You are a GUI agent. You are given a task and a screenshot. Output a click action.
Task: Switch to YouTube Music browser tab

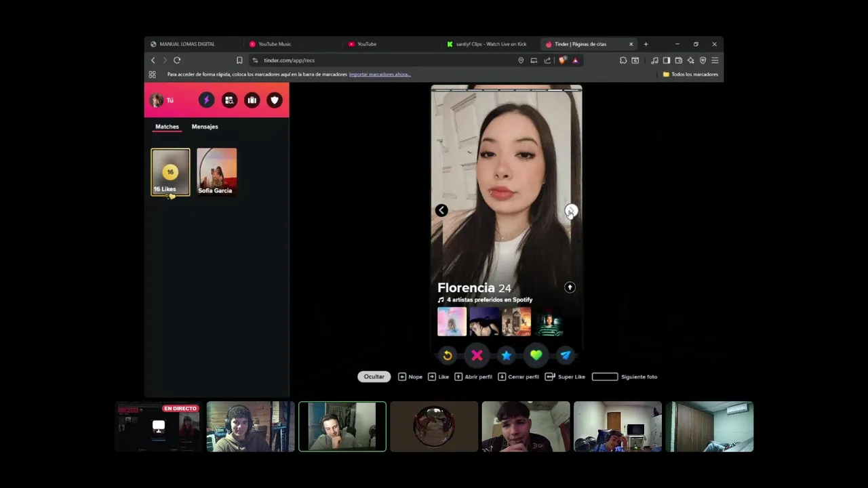point(293,44)
